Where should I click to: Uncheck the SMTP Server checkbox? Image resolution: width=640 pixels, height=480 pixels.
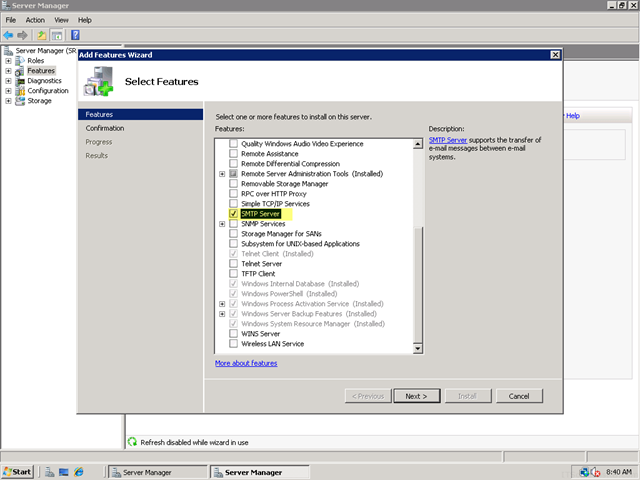point(233,213)
